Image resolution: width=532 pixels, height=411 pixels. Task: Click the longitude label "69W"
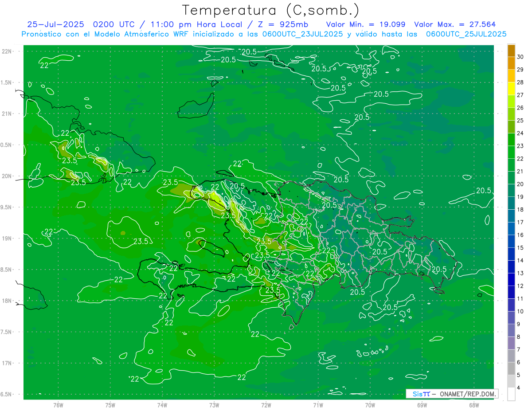(422, 405)
